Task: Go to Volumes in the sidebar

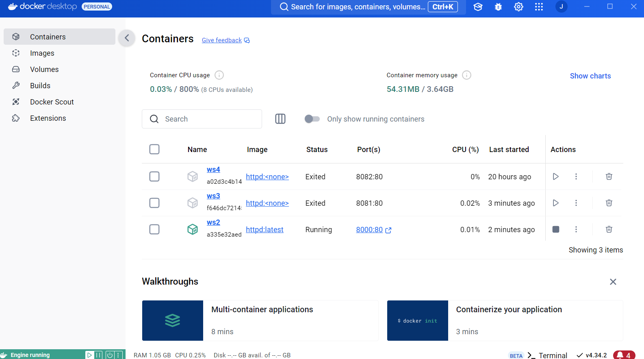Action: 59,69
